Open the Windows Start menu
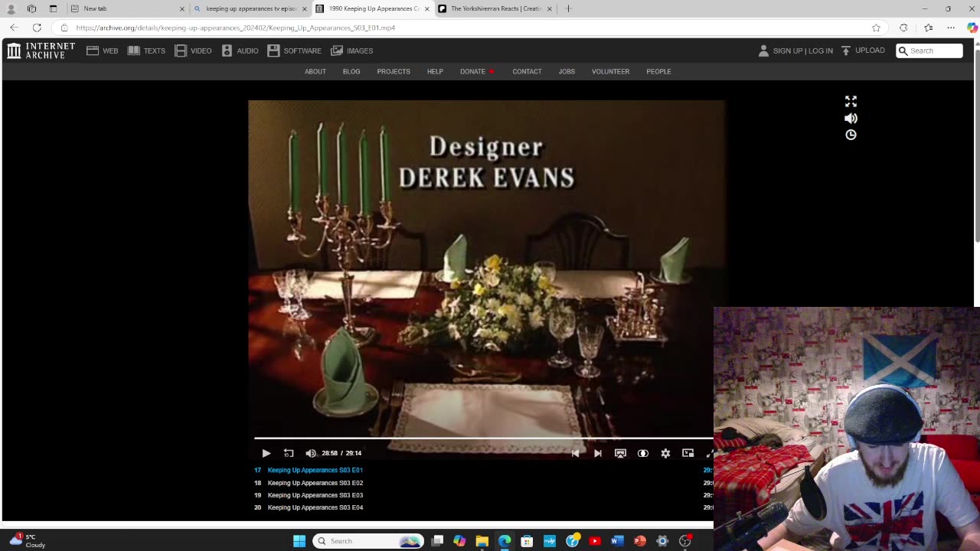The height and width of the screenshot is (551, 980). pos(299,541)
